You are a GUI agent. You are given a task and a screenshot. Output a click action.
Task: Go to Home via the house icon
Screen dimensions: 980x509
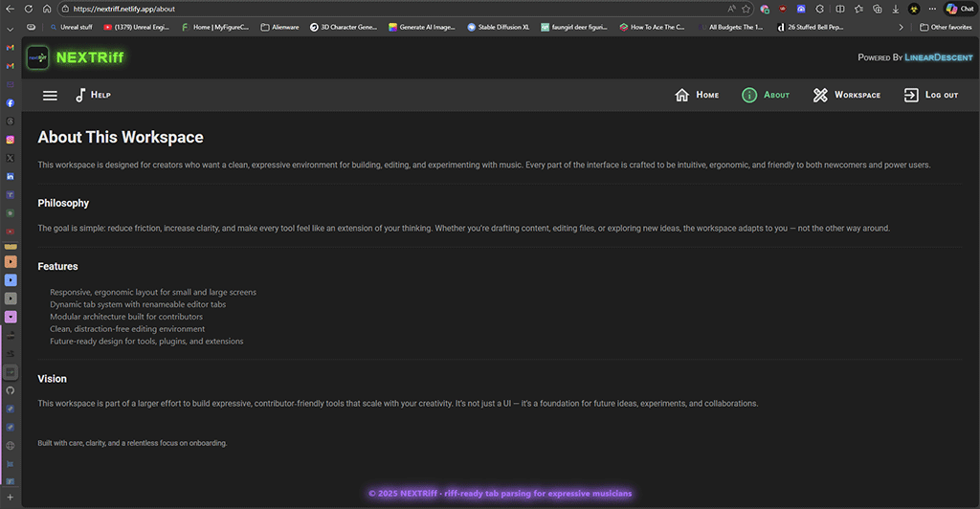[x=682, y=96]
